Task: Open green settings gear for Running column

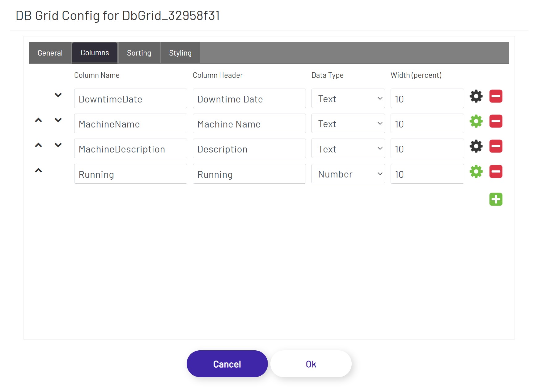Action: (x=476, y=172)
